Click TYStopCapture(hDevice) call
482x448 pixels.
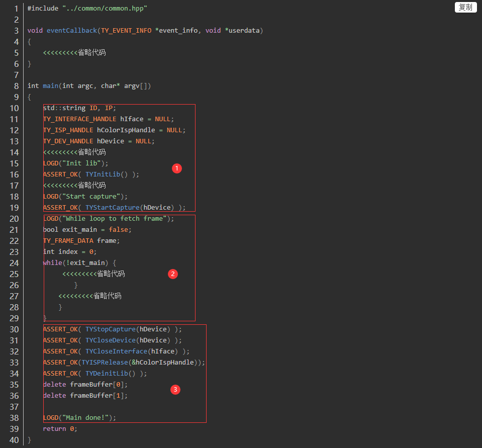[128, 329]
